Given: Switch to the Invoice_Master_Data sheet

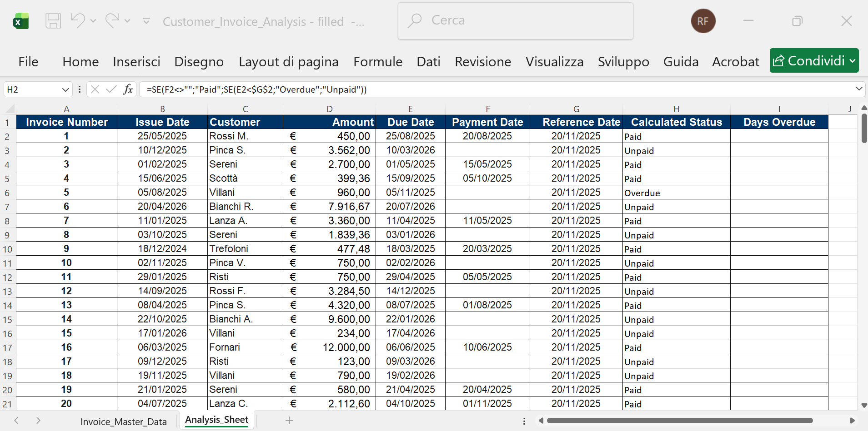Looking at the screenshot, I should [x=123, y=421].
